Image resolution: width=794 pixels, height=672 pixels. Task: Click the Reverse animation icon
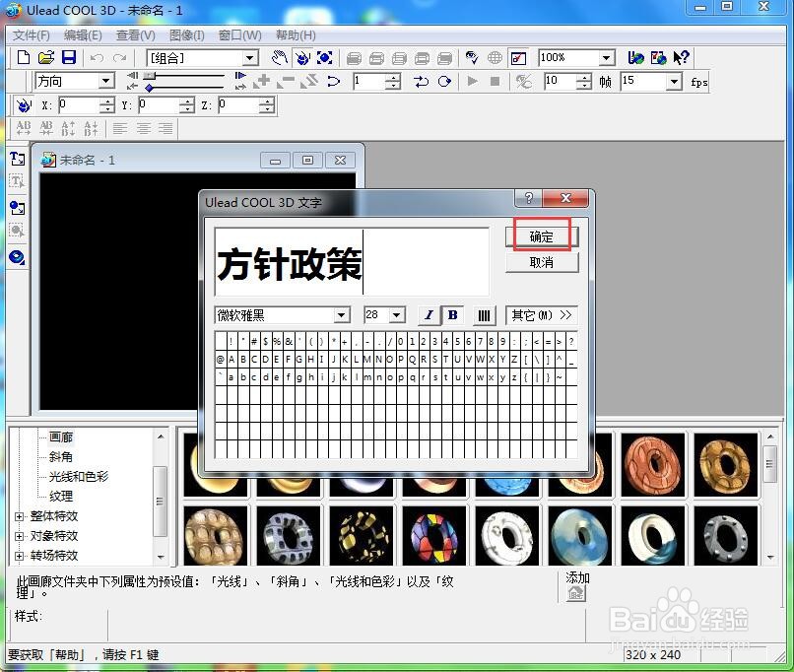[309, 81]
